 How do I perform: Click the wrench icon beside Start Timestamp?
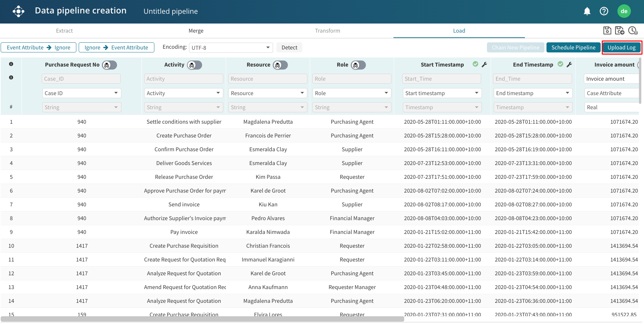tap(484, 65)
